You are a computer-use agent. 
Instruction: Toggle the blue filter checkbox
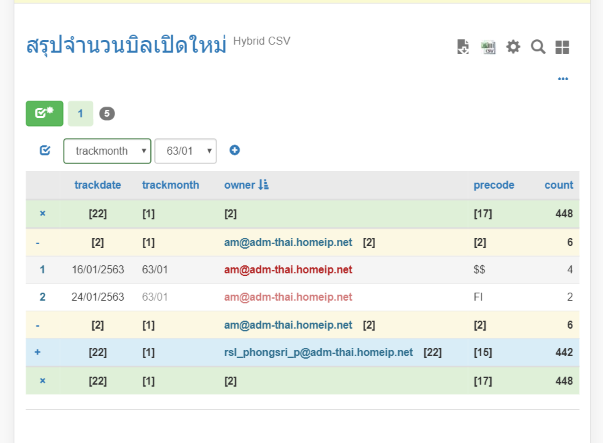(45, 150)
